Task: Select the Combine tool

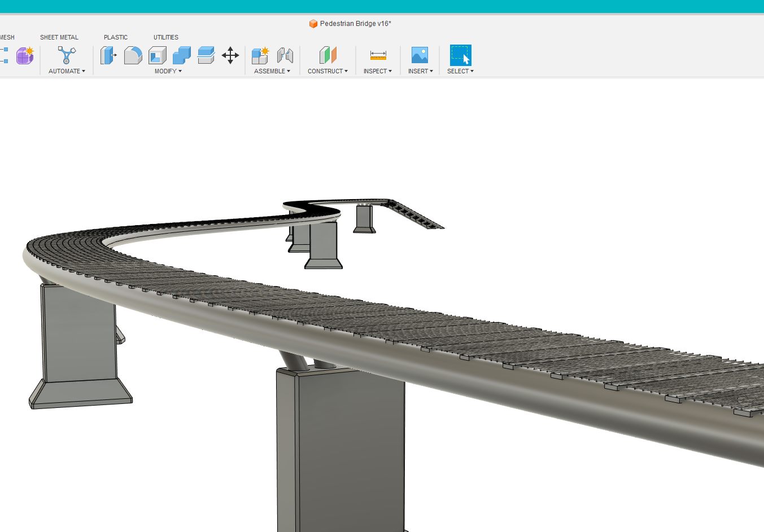Action: coord(181,55)
